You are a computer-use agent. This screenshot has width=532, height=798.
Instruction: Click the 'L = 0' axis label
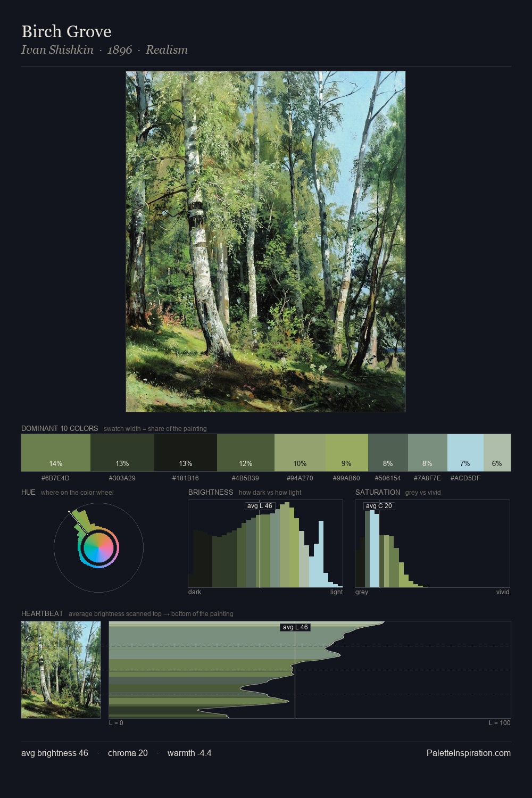point(116,722)
